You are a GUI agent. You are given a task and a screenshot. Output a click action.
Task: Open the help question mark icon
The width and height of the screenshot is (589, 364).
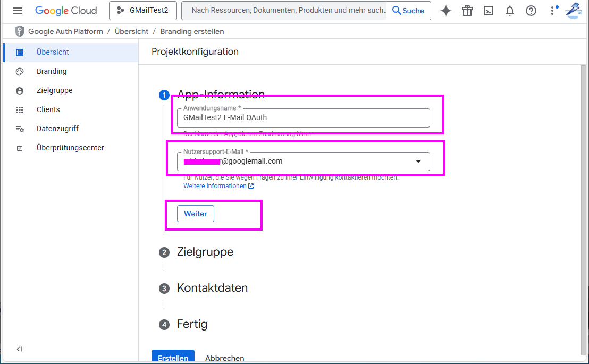click(531, 11)
